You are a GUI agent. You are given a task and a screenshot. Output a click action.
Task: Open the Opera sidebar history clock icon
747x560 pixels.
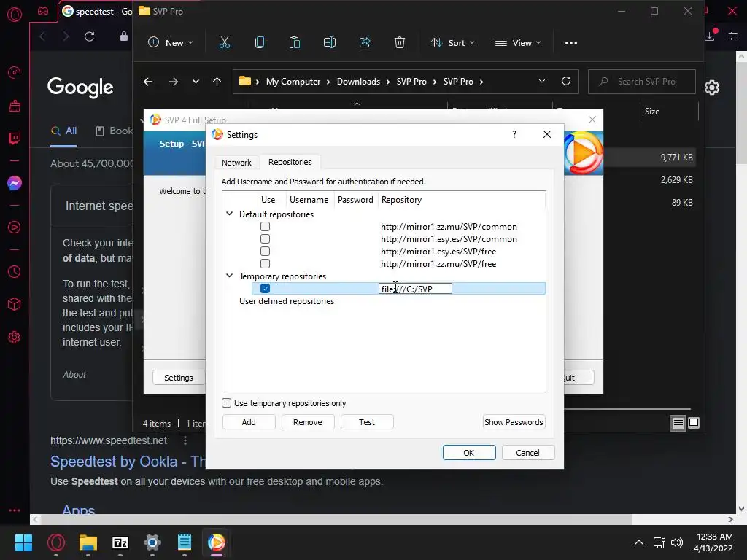point(15,271)
